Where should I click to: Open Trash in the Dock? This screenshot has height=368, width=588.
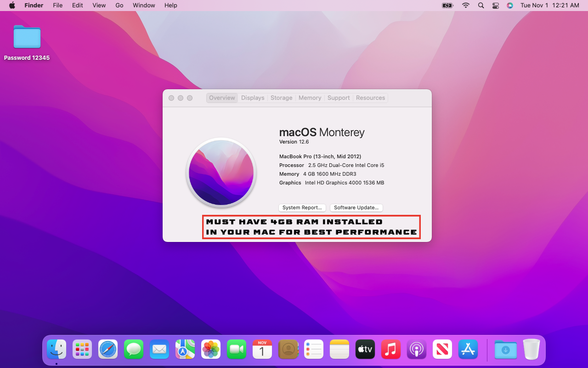pos(531,350)
